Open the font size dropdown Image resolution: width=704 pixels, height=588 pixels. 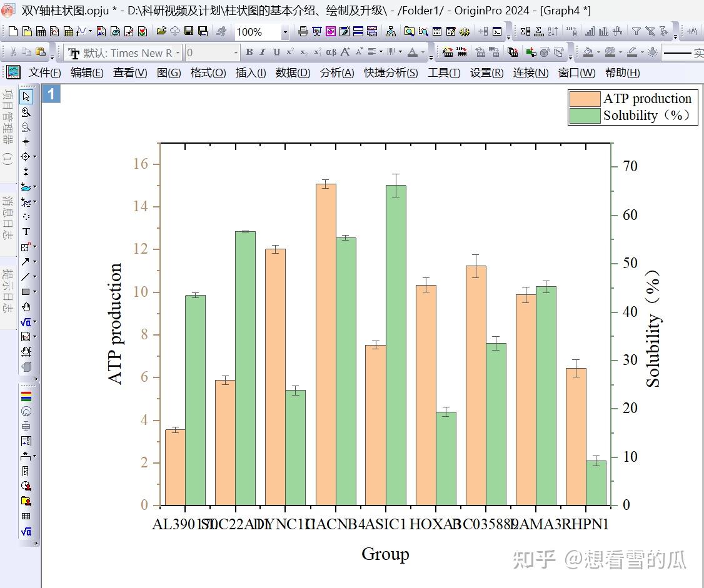pos(236,53)
